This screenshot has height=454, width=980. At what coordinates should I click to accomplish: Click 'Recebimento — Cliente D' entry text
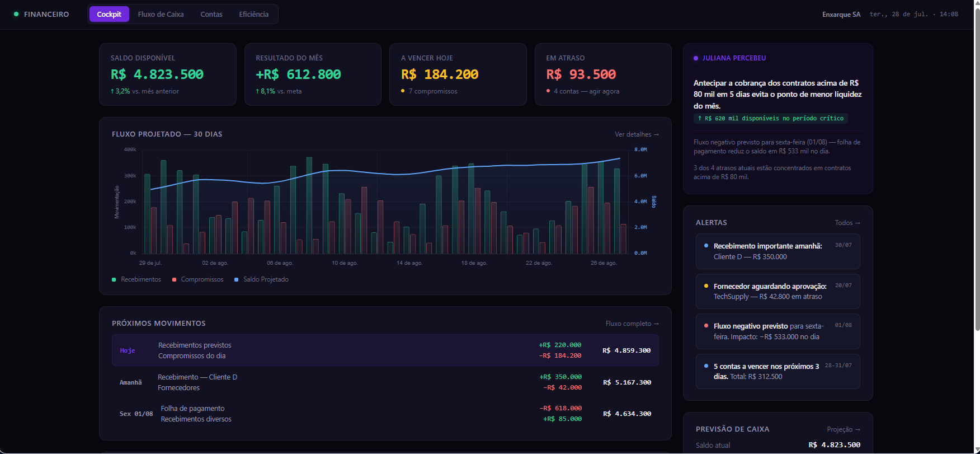197,377
